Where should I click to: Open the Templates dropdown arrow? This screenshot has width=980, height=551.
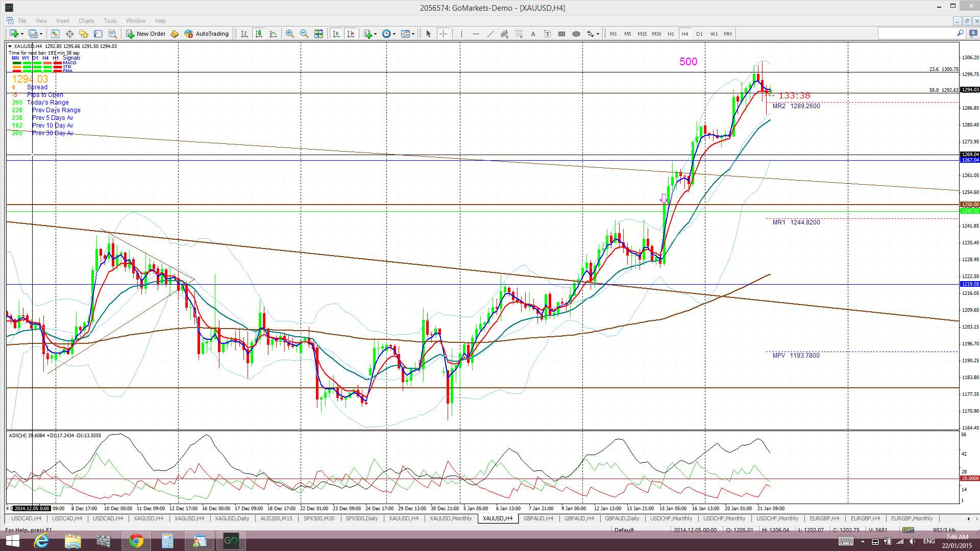[x=413, y=34]
